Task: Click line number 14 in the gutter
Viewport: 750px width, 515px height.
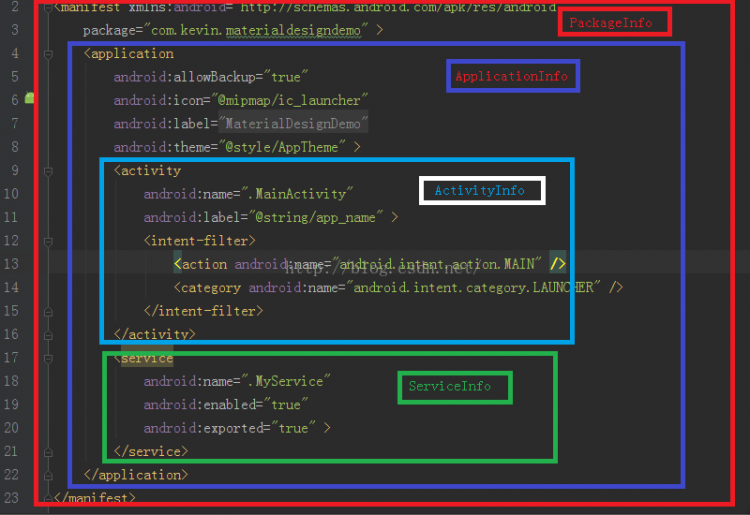Action: click(x=11, y=287)
